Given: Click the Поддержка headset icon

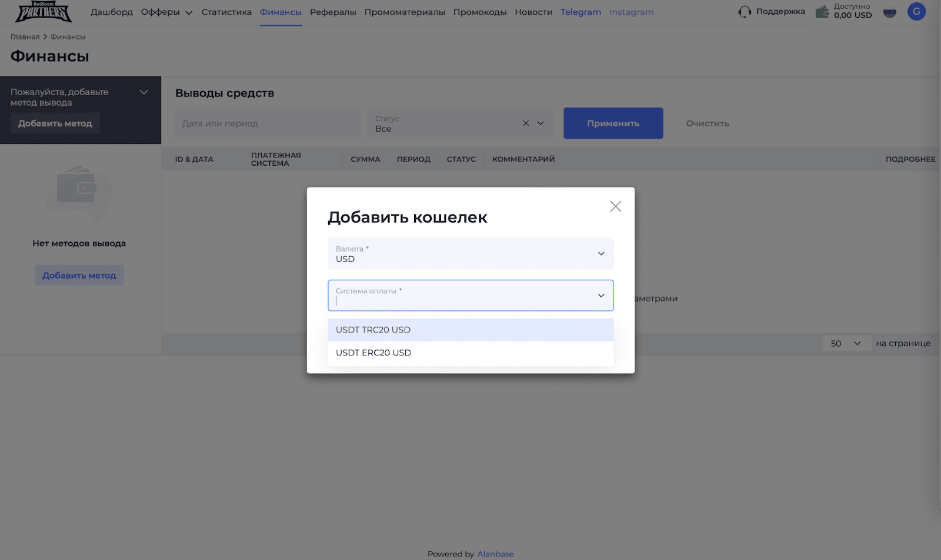Looking at the screenshot, I should coord(745,11).
